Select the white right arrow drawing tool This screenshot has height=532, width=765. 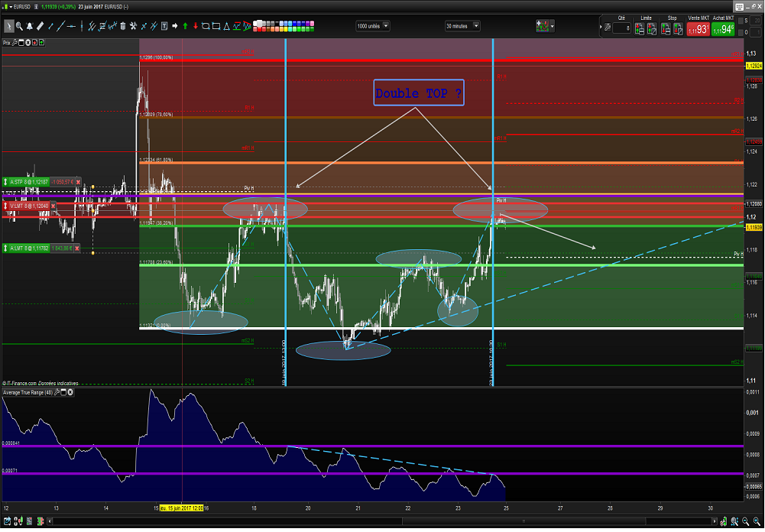pos(175,26)
